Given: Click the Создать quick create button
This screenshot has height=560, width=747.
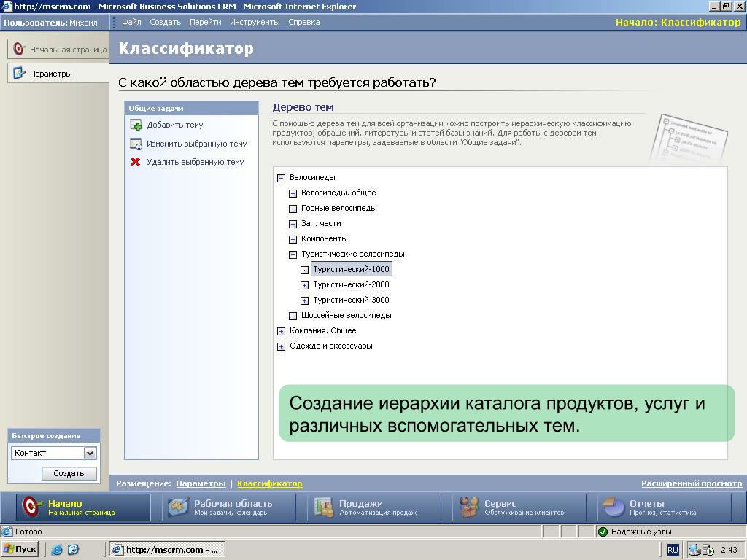Looking at the screenshot, I should tap(69, 473).
